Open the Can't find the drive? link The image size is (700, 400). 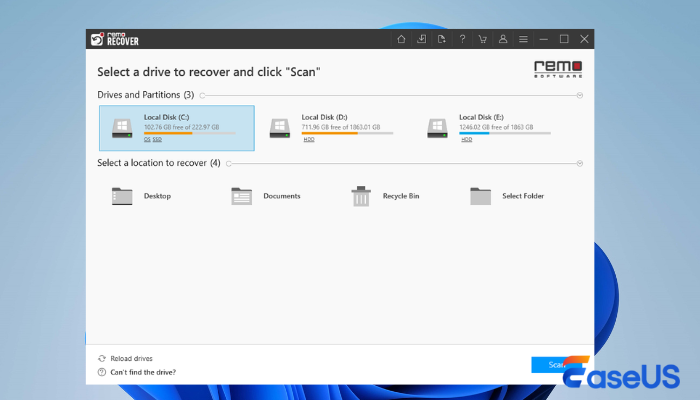point(142,372)
